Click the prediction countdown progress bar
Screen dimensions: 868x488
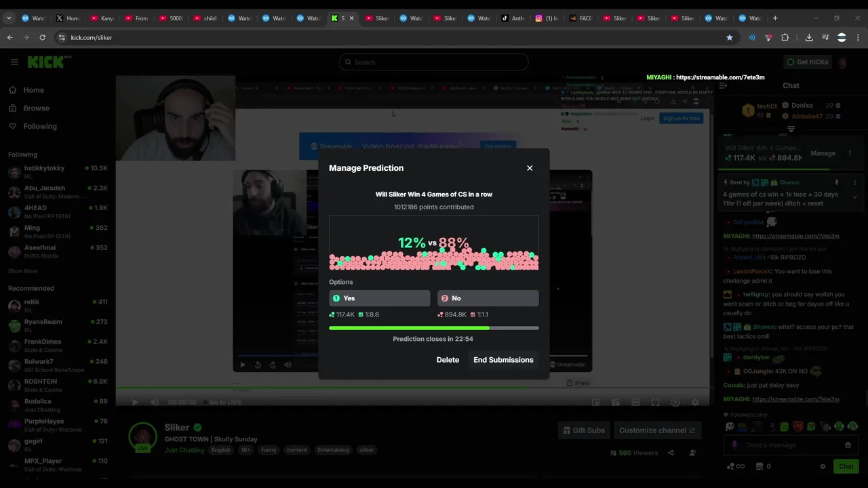(x=434, y=328)
